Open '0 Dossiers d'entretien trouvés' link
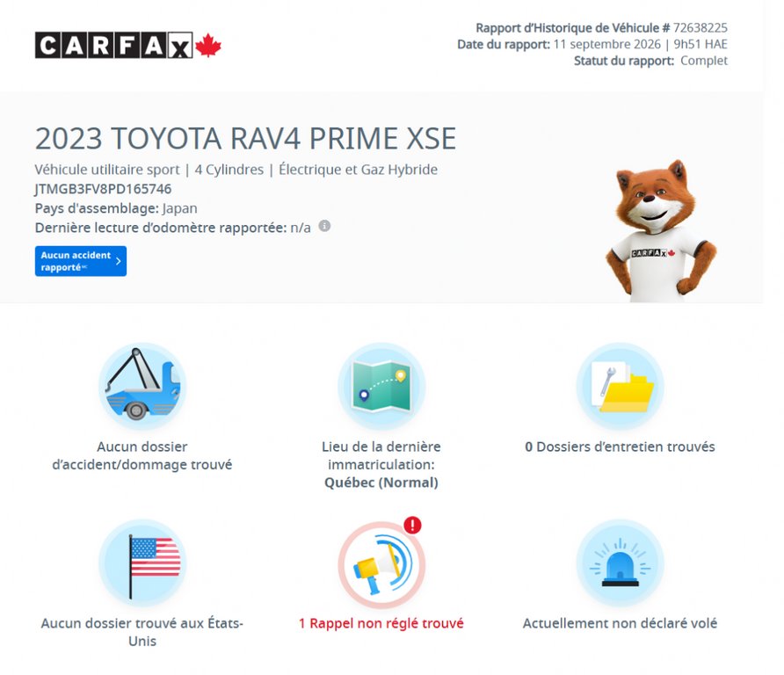 (620, 447)
